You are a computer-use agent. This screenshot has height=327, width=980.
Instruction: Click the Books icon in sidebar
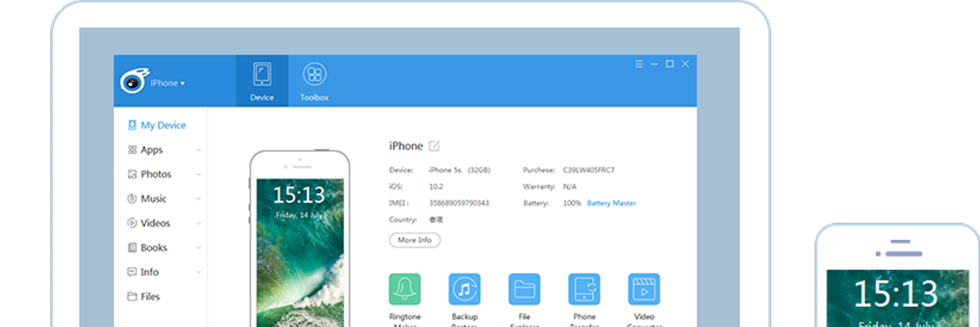132,248
